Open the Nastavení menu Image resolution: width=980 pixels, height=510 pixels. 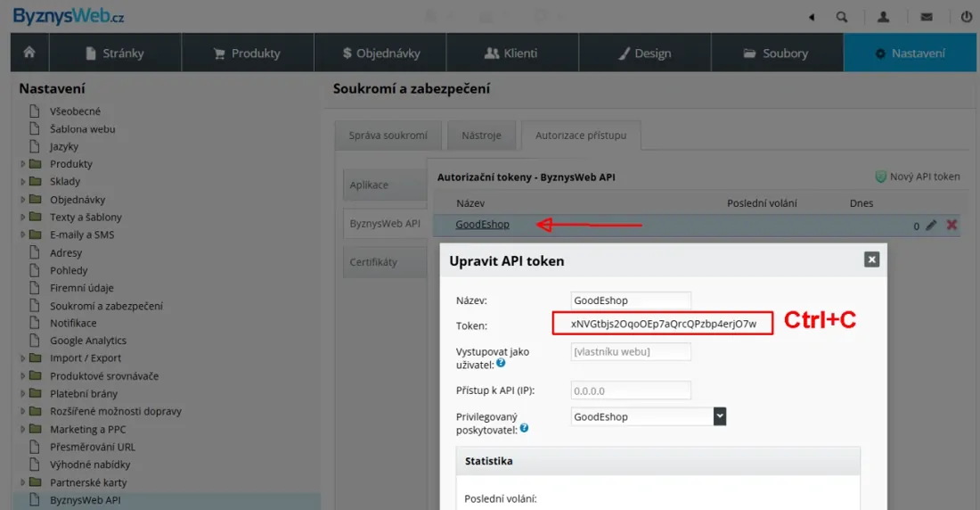tap(910, 53)
